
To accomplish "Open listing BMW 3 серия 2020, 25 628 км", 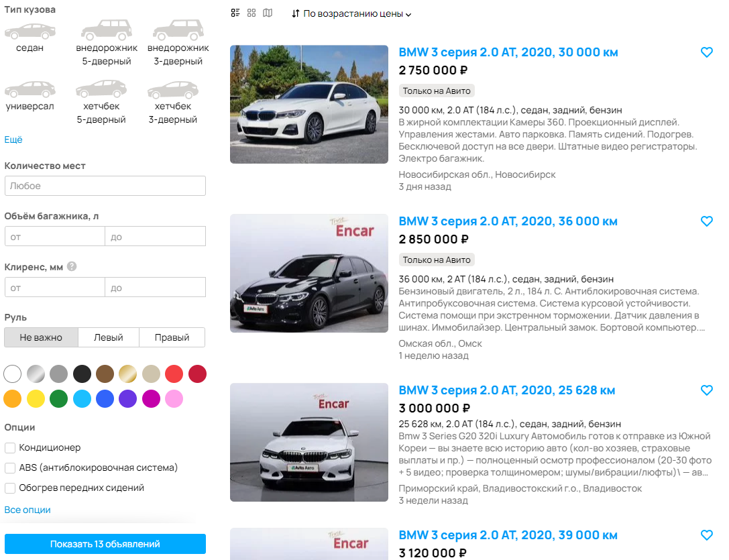I will click(507, 390).
